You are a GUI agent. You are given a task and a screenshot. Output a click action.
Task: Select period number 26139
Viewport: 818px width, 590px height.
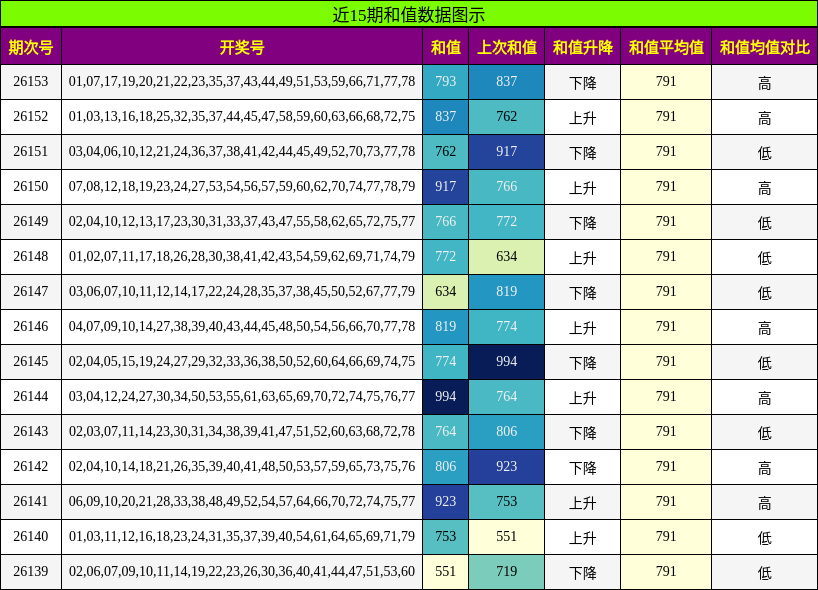pos(31,571)
